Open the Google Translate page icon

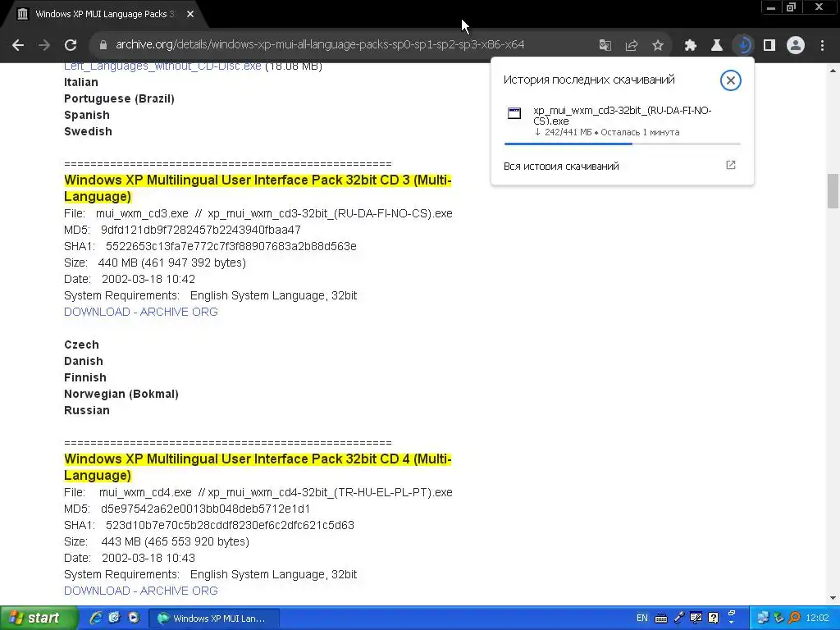(605, 45)
